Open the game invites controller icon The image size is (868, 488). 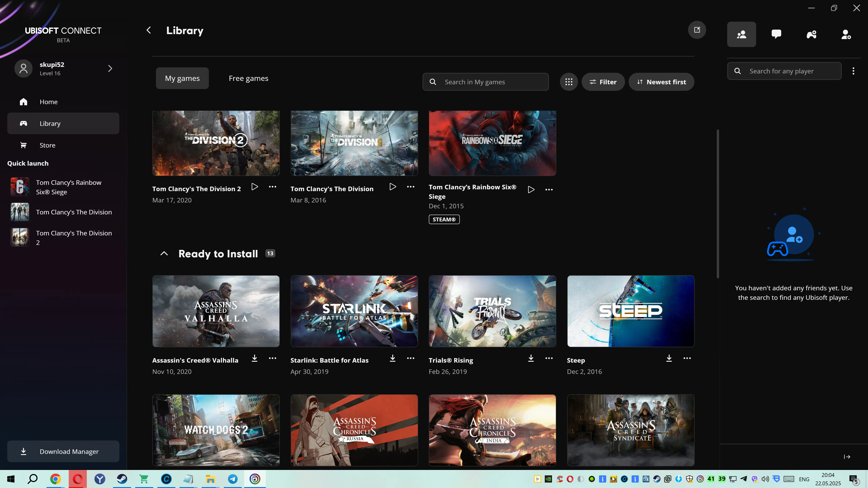811,34
